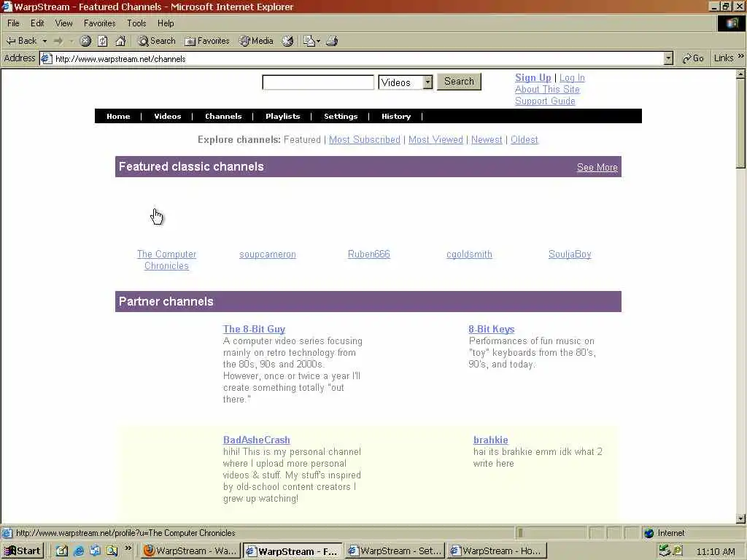Open the About This Site link
The image size is (747, 560).
(x=547, y=90)
